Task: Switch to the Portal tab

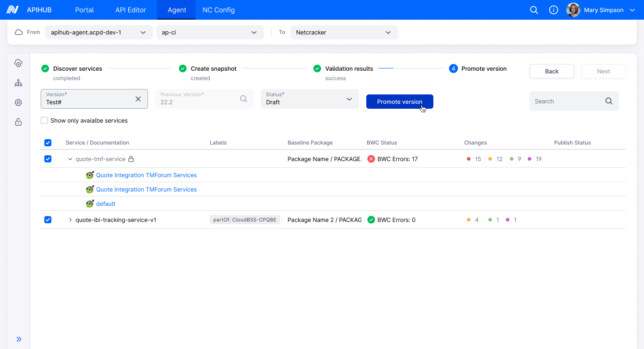Action: tap(85, 10)
